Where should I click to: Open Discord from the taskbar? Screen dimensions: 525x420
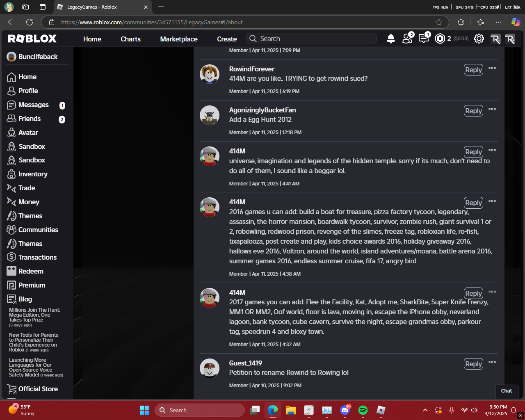pos(345,410)
